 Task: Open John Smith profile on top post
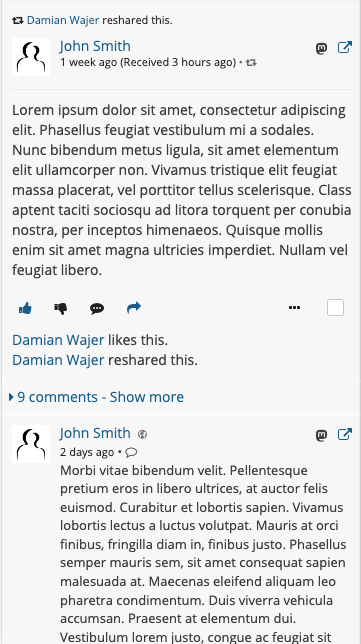pos(95,46)
